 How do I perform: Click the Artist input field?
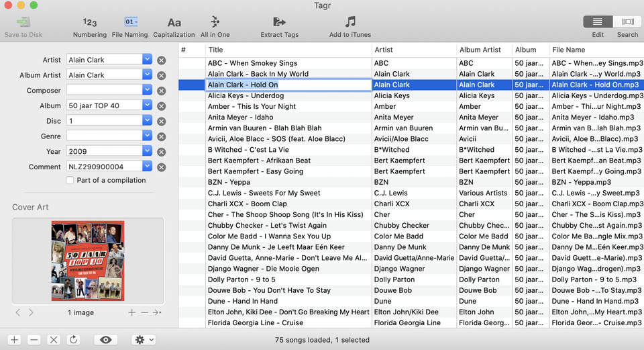(105, 60)
